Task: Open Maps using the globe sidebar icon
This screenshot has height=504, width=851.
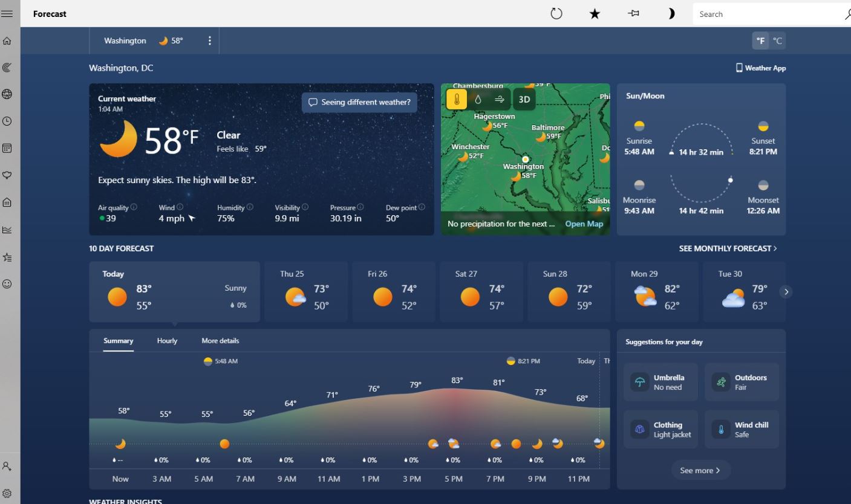Action: coord(8,94)
